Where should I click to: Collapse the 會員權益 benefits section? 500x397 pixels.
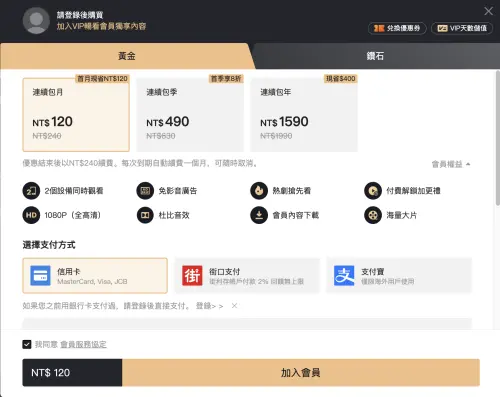pyautogui.click(x=451, y=164)
